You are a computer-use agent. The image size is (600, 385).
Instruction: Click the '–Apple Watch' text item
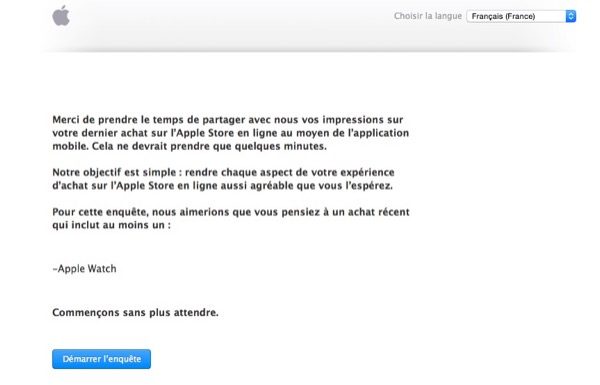tap(84, 269)
